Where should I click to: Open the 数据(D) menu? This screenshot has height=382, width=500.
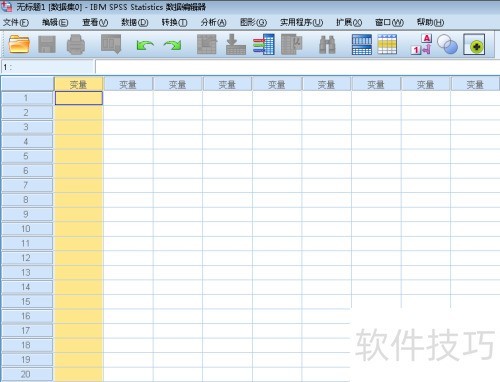[x=135, y=22]
